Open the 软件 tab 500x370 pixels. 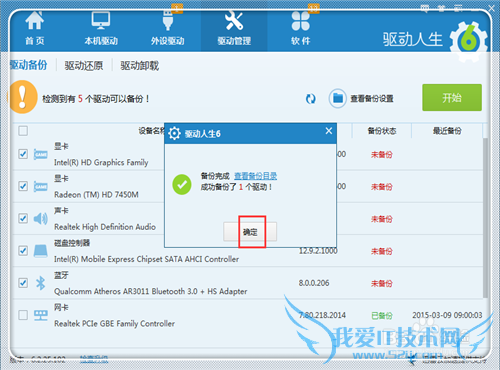click(301, 29)
